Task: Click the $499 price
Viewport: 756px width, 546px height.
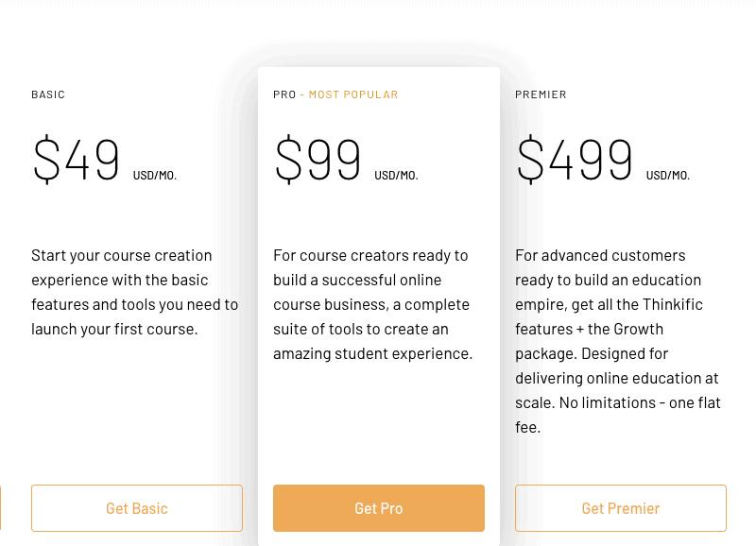Action: 575,160
